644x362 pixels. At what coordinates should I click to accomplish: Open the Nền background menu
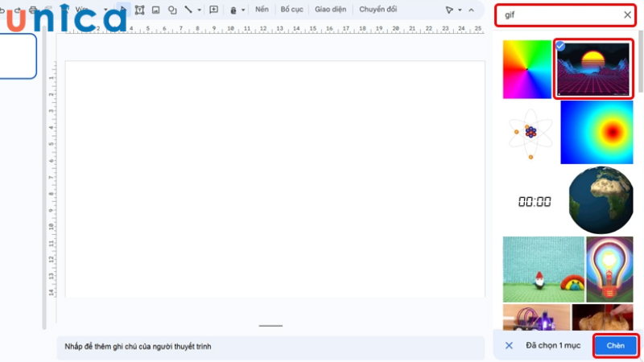point(262,10)
